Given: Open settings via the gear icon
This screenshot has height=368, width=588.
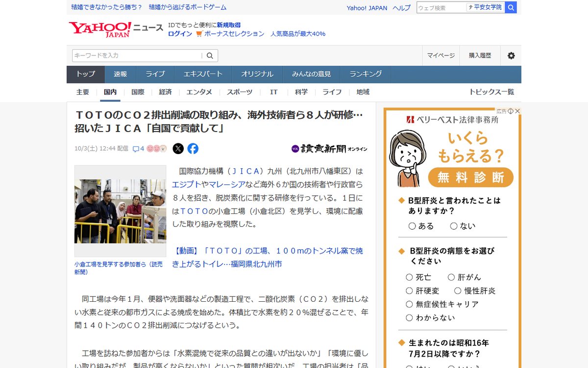Looking at the screenshot, I should pos(511,55).
